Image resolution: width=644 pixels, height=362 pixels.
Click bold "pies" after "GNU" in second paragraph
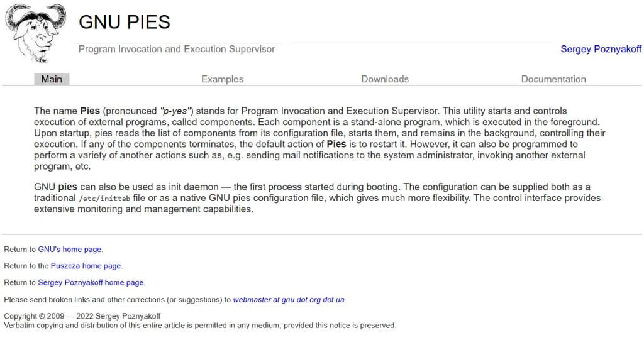tap(67, 187)
